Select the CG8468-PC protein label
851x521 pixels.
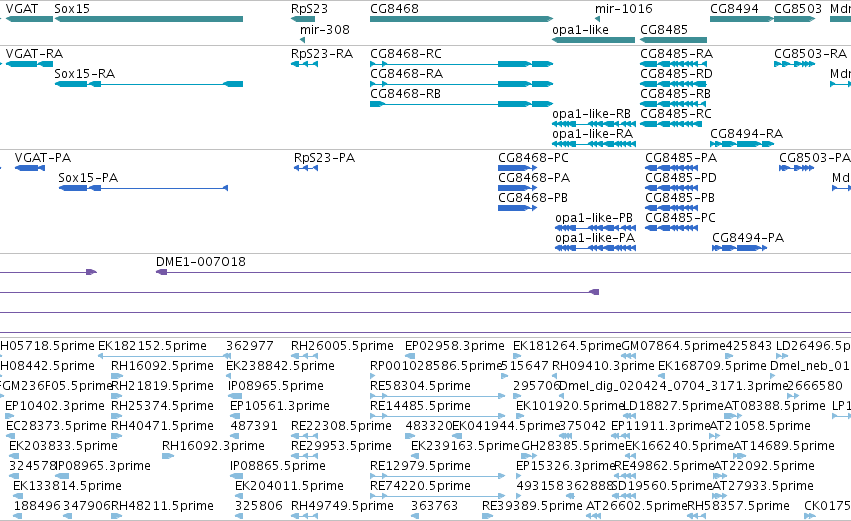(534, 158)
